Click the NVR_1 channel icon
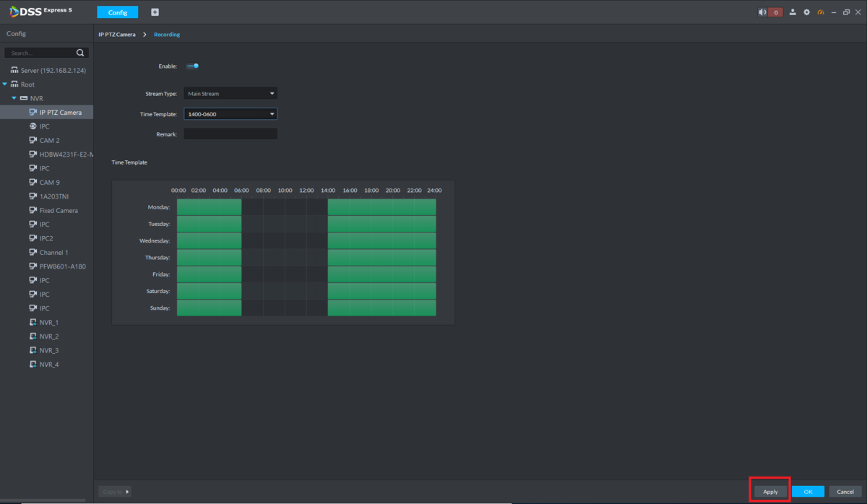 coord(33,322)
